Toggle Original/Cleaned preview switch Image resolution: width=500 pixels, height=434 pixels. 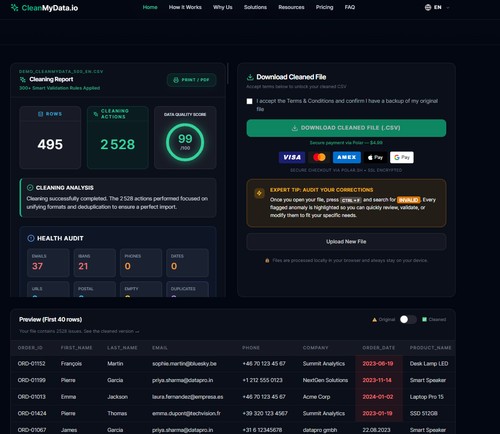point(408,319)
